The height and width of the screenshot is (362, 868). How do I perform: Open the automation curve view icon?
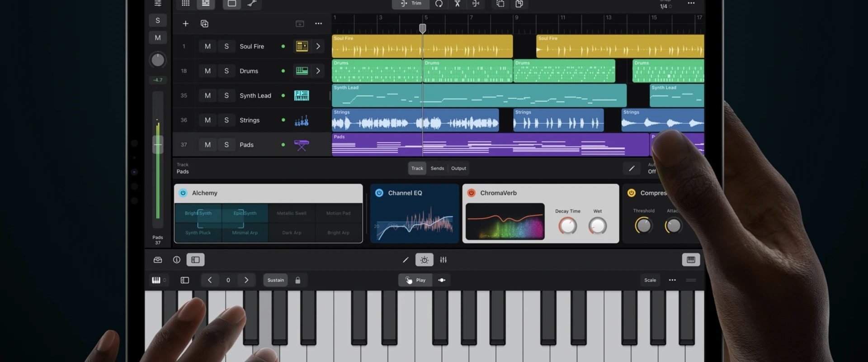252,4
